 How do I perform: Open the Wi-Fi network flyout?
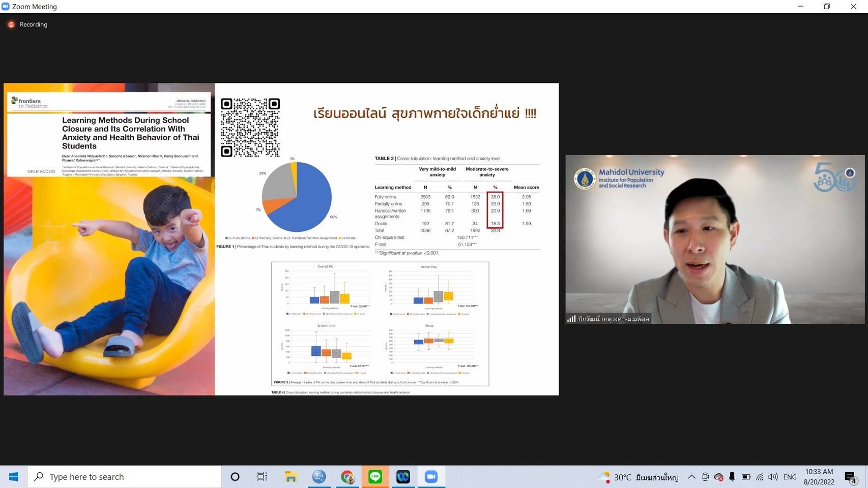759,477
